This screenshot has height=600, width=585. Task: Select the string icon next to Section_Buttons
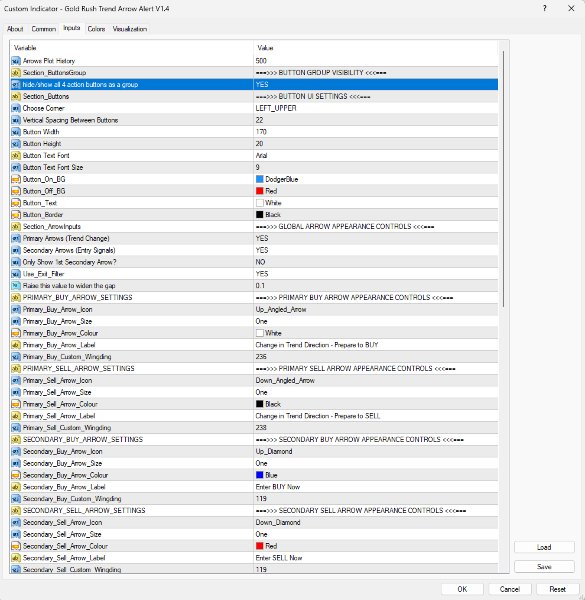16,96
